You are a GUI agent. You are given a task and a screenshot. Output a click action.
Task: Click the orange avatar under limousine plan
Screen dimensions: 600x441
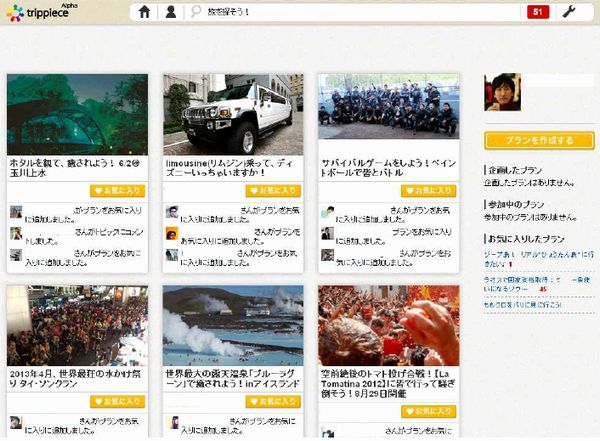click(172, 233)
